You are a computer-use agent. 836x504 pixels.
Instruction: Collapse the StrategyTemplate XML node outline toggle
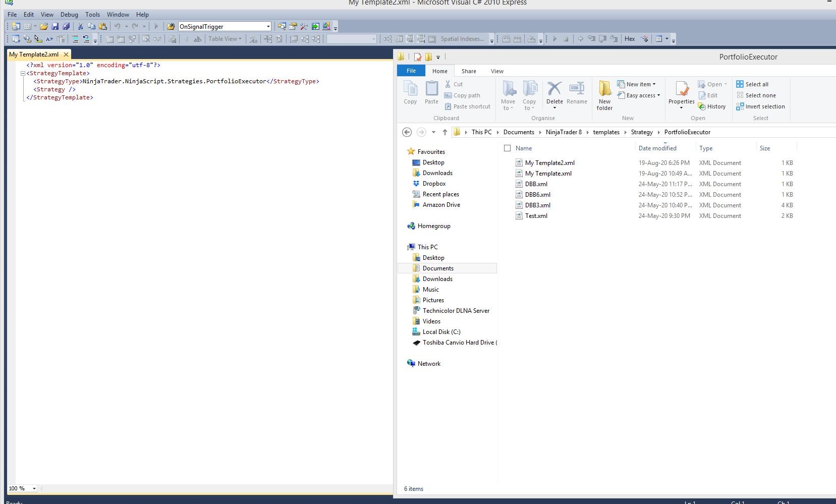(23, 73)
